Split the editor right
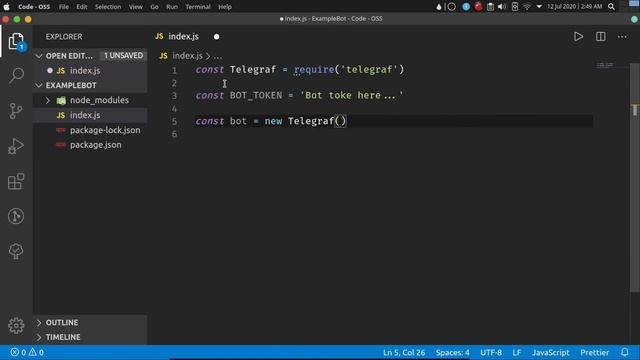 (x=600, y=37)
